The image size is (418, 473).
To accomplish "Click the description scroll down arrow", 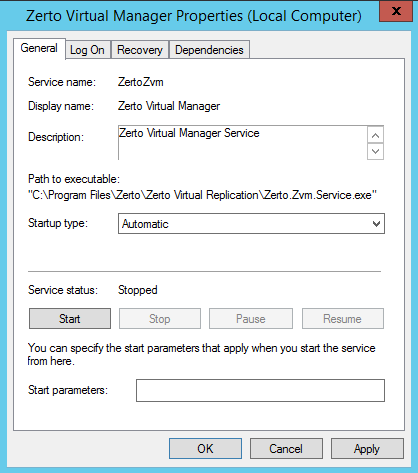I will click(375, 152).
